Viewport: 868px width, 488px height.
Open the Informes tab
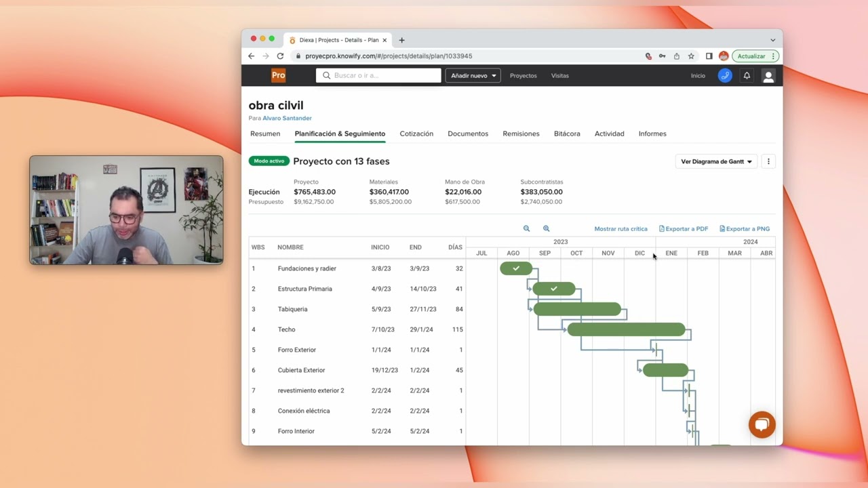tap(652, 134)
